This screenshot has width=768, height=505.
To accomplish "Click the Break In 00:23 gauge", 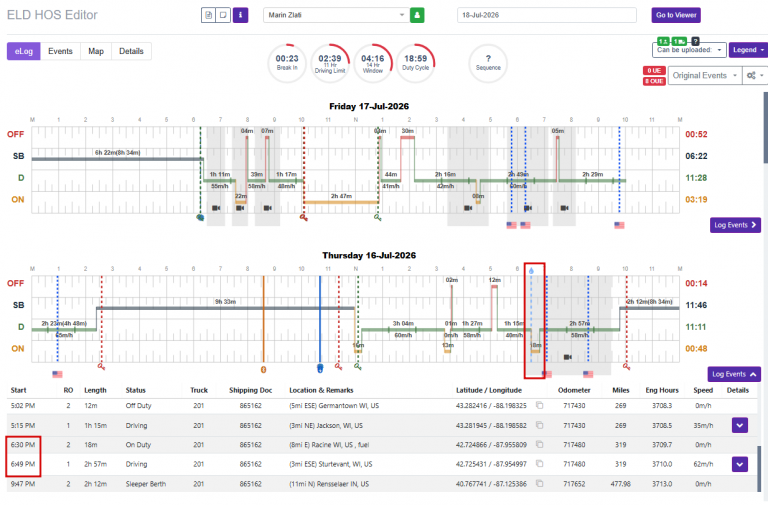I will (287, 63).
